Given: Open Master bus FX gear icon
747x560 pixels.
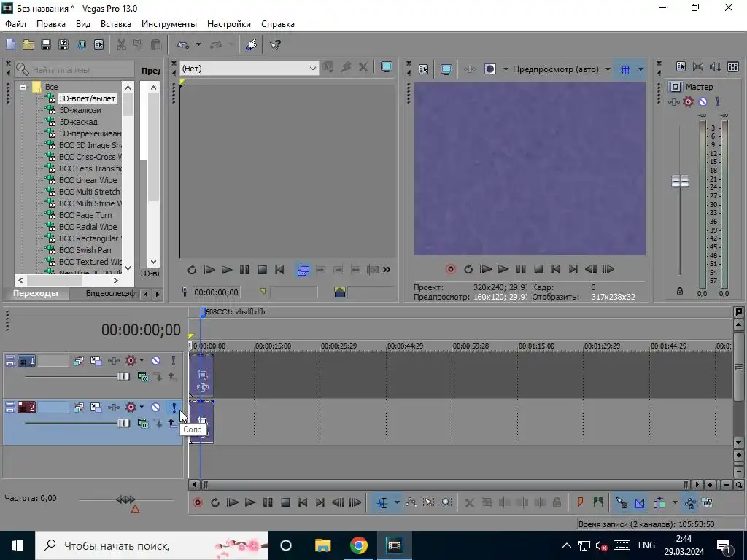Looking at the screenshot, I should (x=688, y=101).
